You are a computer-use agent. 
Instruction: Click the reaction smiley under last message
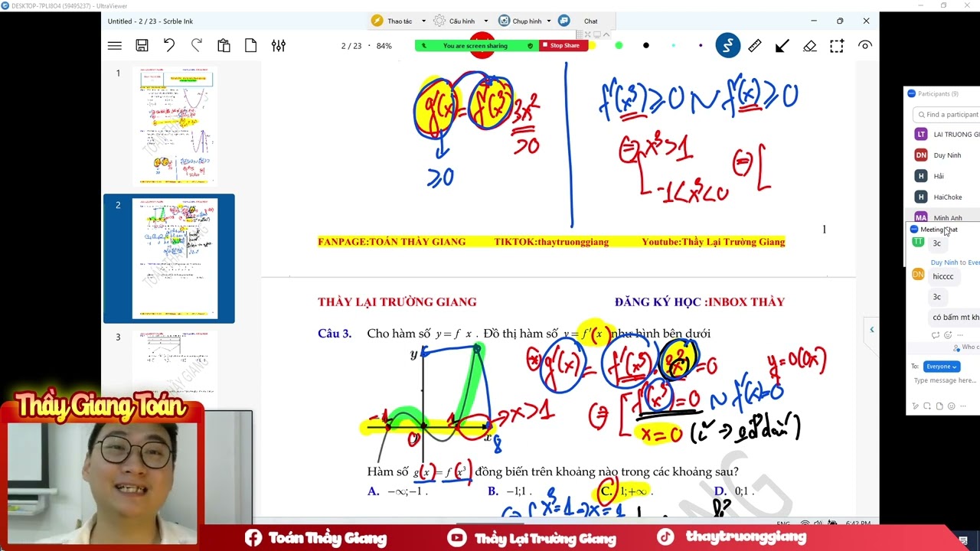948,335
